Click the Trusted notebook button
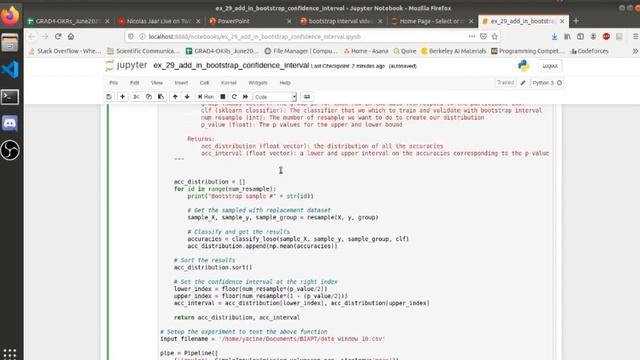Image resolution: width=640 pixels, height=360 pixels. [x=505, y=82]
